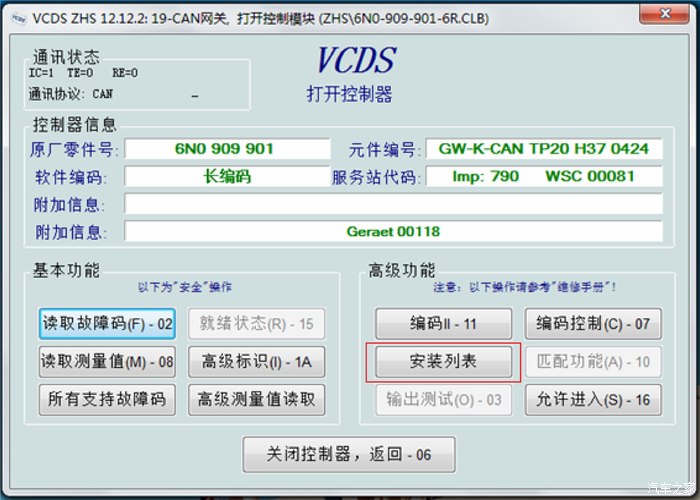Select the 元件编号 field with GW-K-CAN text
Image resolution: width=700 pixels, height=500 pixels.
coord(543,149)
